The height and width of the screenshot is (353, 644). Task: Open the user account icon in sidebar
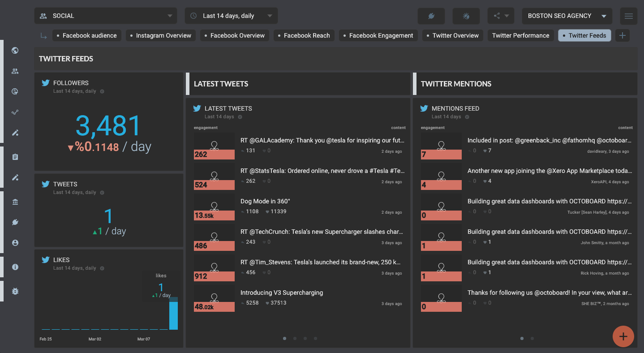point(15,243)
